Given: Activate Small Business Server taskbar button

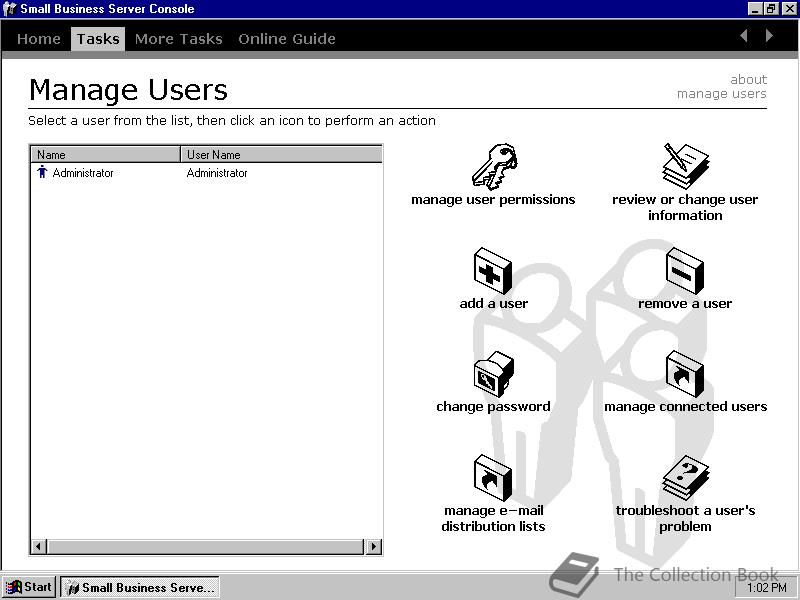Looking at the screenshot, I should tap(140, 587).
